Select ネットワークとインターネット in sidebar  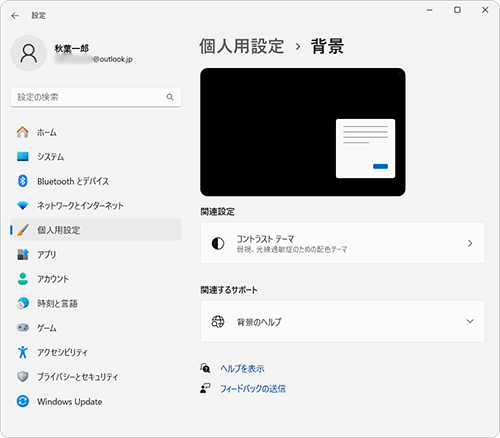point(96,205)
